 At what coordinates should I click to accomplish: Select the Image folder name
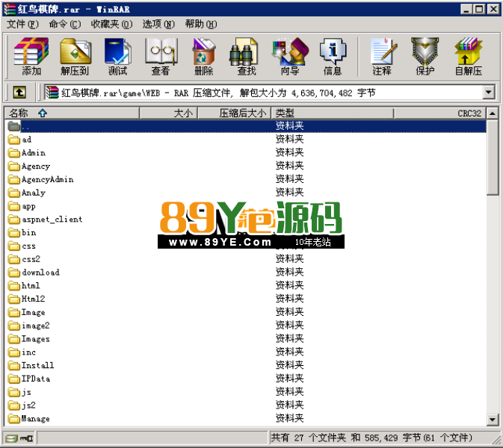pyautogui.click(x=33, y=312)
